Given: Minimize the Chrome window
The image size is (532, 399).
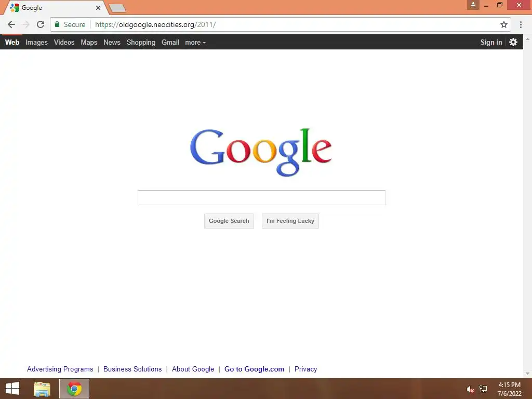Looking at the screenshot, I should tap(486, 5).
